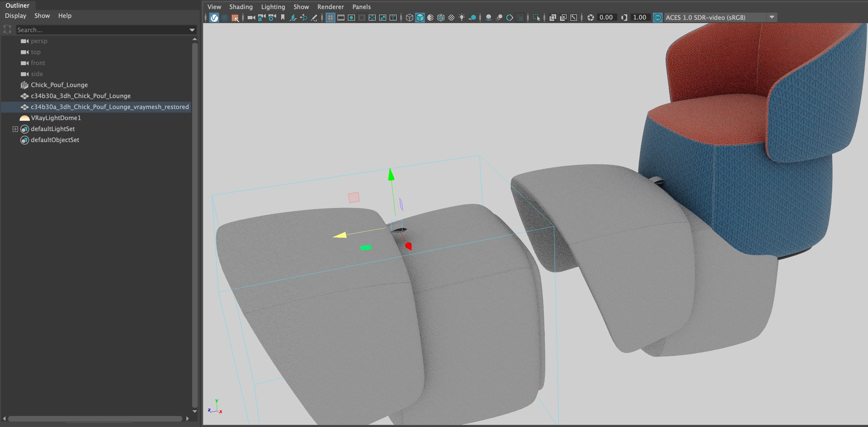This screenshot has width=868, height=427.
Task: Toggle the color management ON button
Action: pyautogui.click(x=657, y=18)
